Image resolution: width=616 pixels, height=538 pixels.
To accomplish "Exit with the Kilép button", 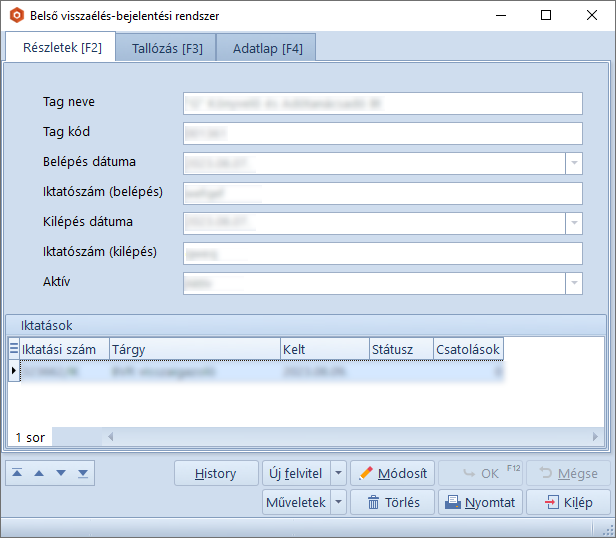I will 568,502.
